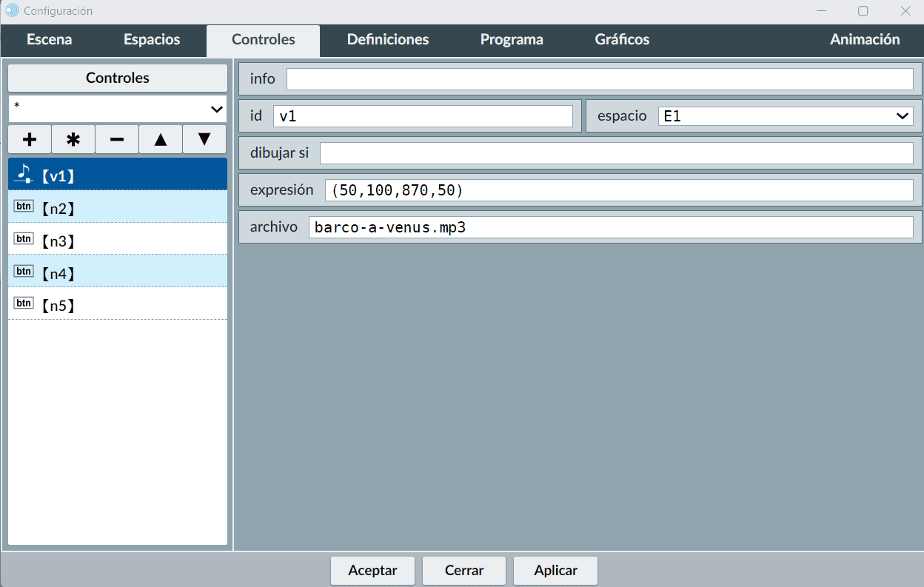Go to the Animación tab
Viewport: 924px width, 587px height.
(x=865, y=40)
